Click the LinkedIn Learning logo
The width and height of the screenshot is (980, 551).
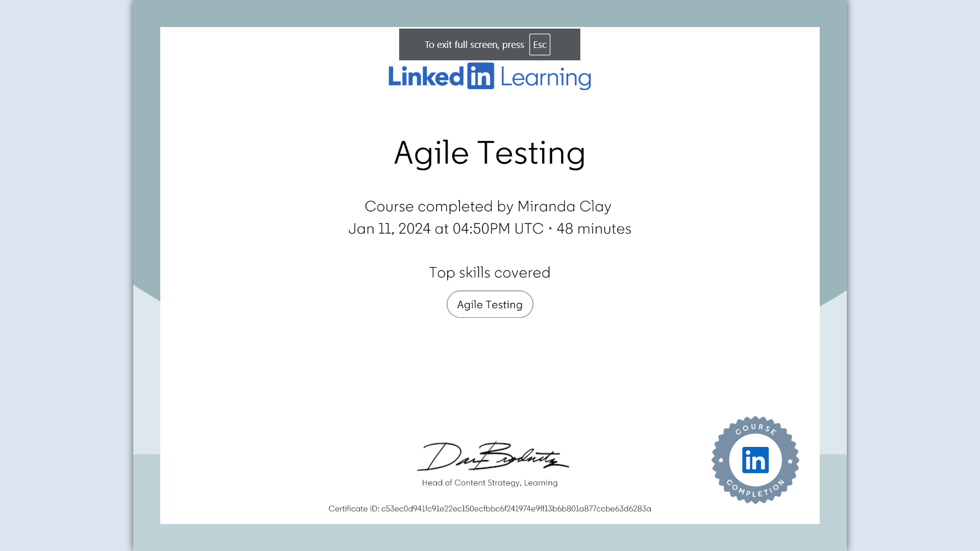tap(489, 77)
